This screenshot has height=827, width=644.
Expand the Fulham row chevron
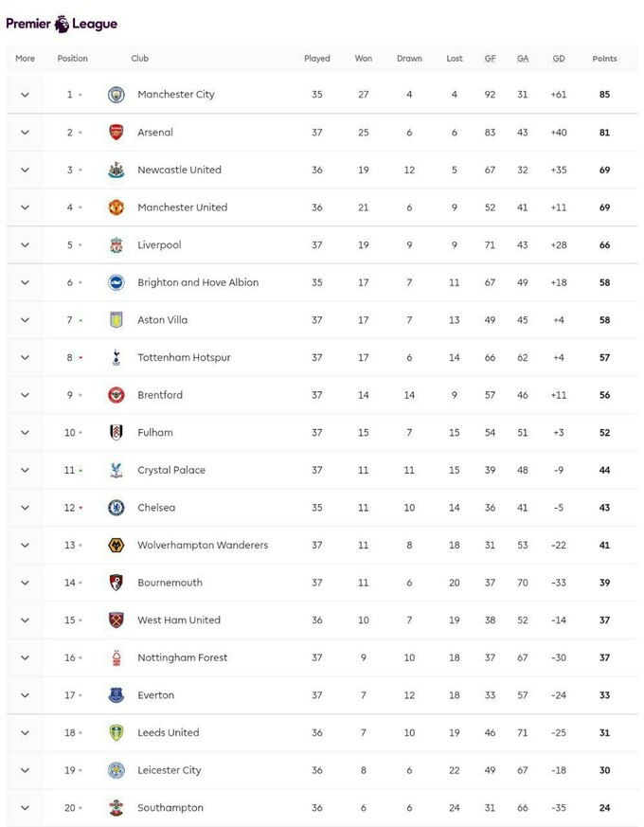(26, 433)
